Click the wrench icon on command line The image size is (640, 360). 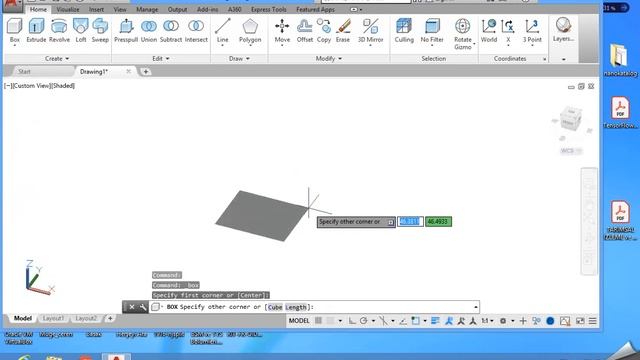pyautogui.click(x=142, y=307)
